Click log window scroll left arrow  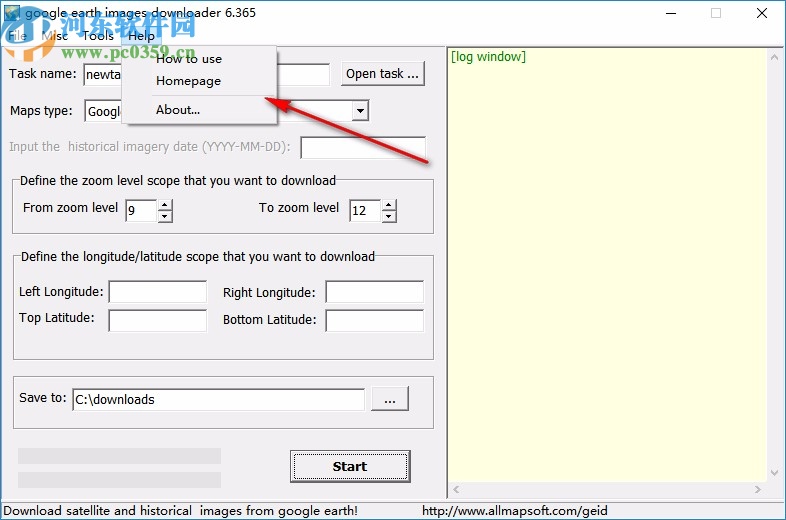pos(456,489)
